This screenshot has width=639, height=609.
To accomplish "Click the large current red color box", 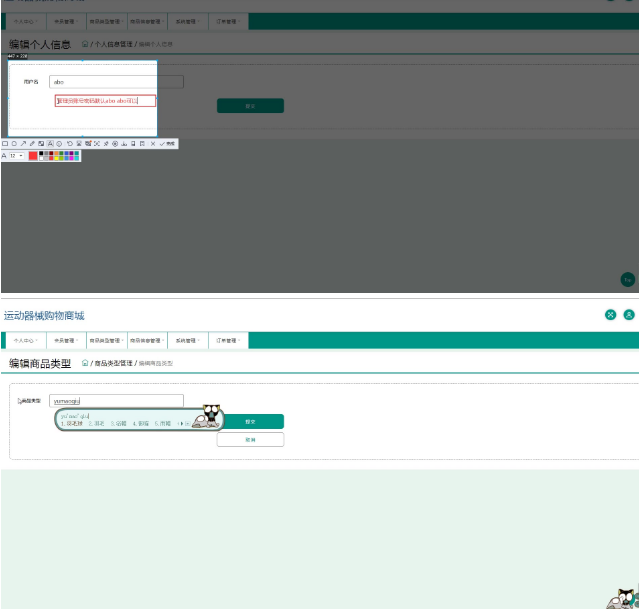I will pos(33,156).
